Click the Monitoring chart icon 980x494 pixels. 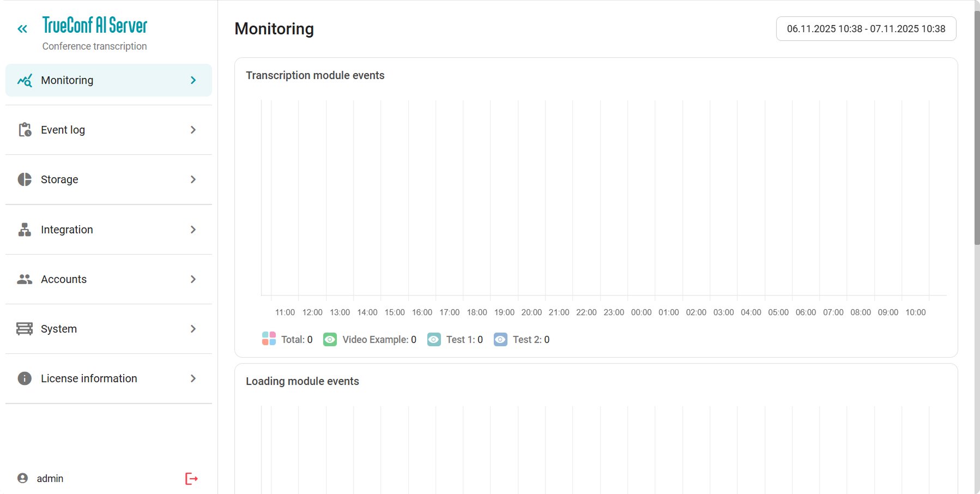point(25,80)
